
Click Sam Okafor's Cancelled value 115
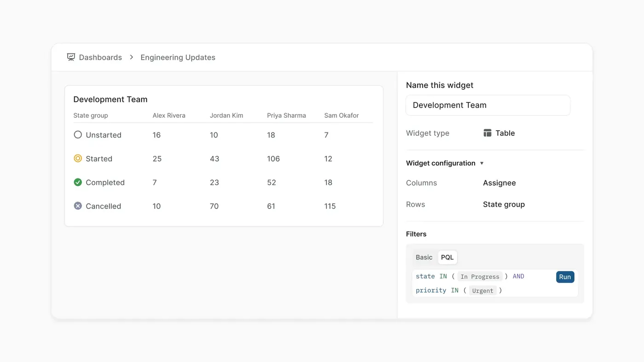coord(330,206)
